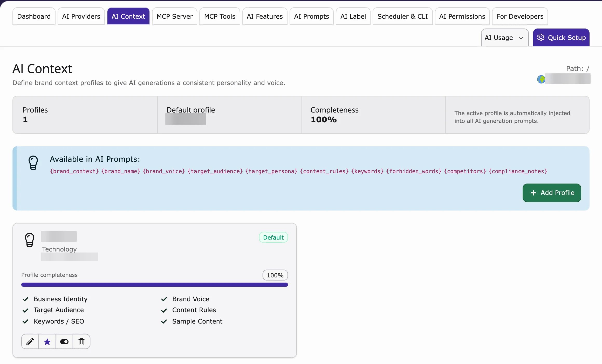Open the MCP Tools tab
This screenshot has width=602, height=364.
[x=220, y=16]
